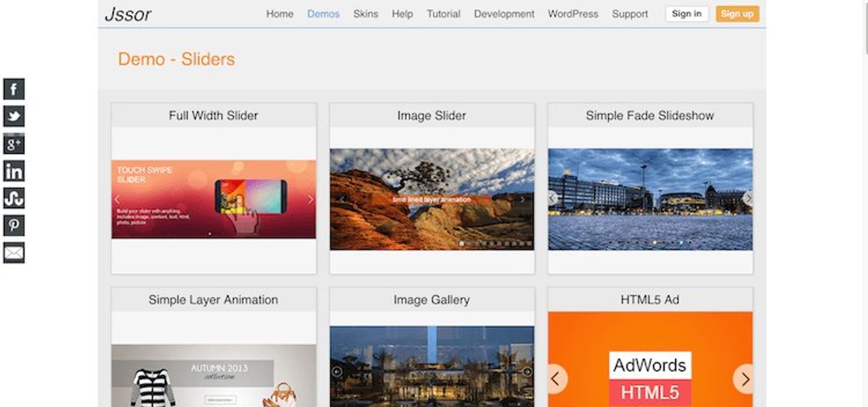The image size is (868, 407).
Task: Click the orange Sign up button
Action: [737, 14]
